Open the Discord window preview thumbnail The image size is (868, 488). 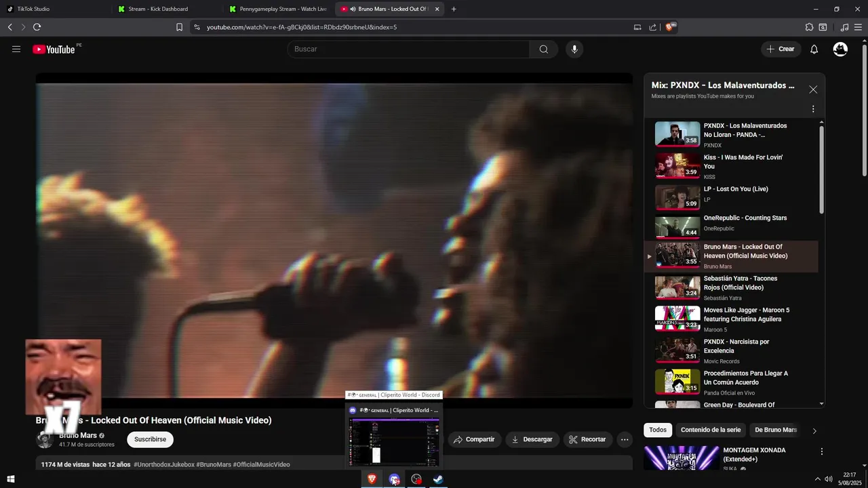click(x=394, y=441)
